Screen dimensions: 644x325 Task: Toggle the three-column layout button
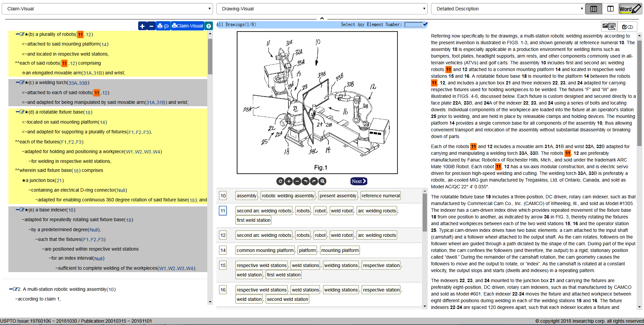coord(594,9)
